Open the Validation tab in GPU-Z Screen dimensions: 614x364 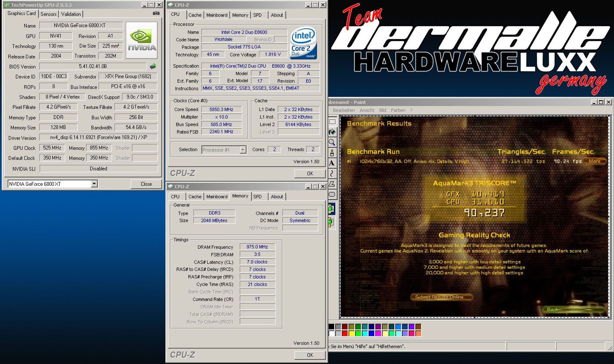[x=71, y=14]
